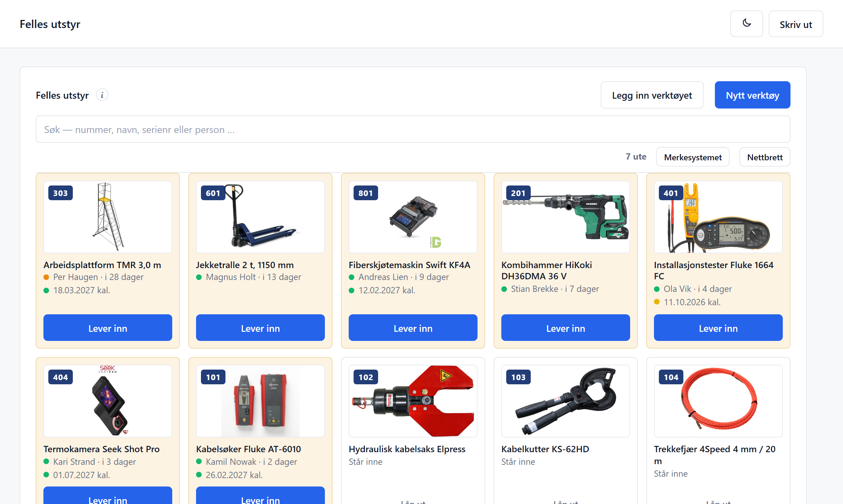Image resolution: width=843 pixels, height=504 pixels.
Task: Return Arbeidsplattform TMR with Lever inn
Action: 108,328
